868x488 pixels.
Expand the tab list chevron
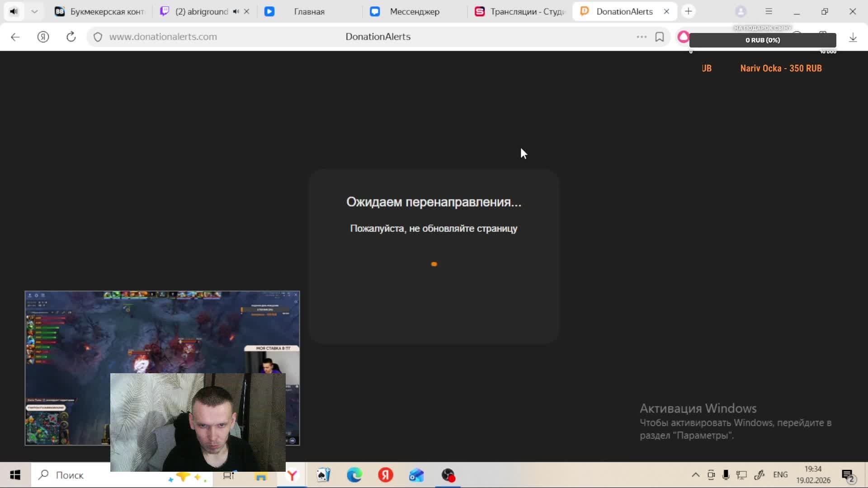pos(34,12)
